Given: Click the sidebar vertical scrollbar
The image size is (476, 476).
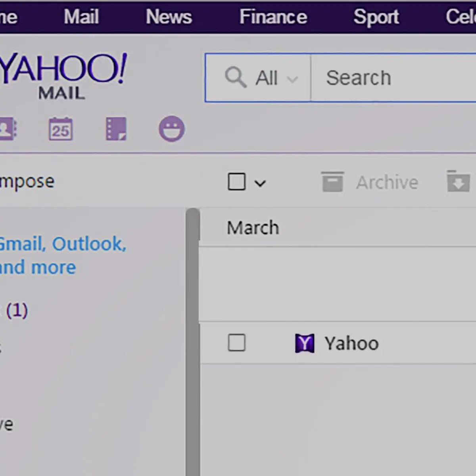Looking at the screenshot, I should coord(193,342).
